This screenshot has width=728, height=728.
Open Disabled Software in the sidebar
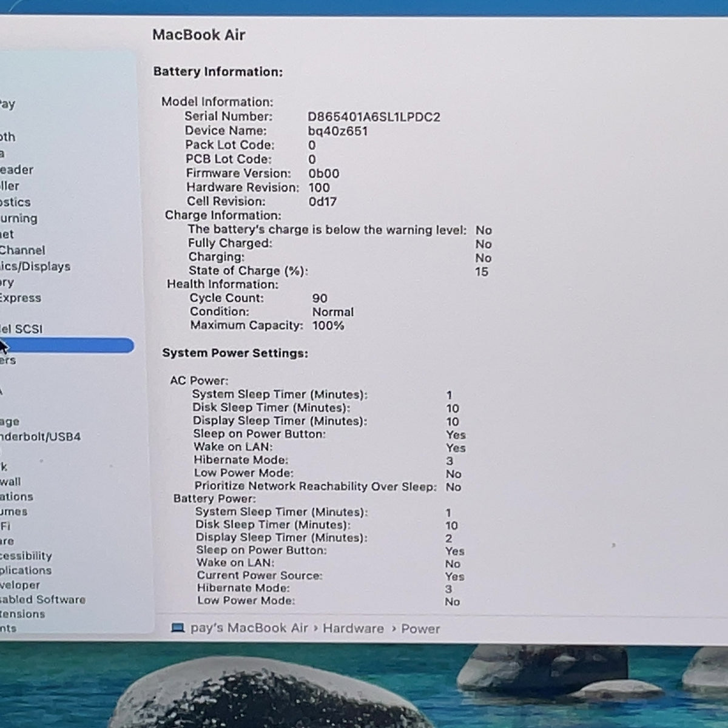[42, 599]
